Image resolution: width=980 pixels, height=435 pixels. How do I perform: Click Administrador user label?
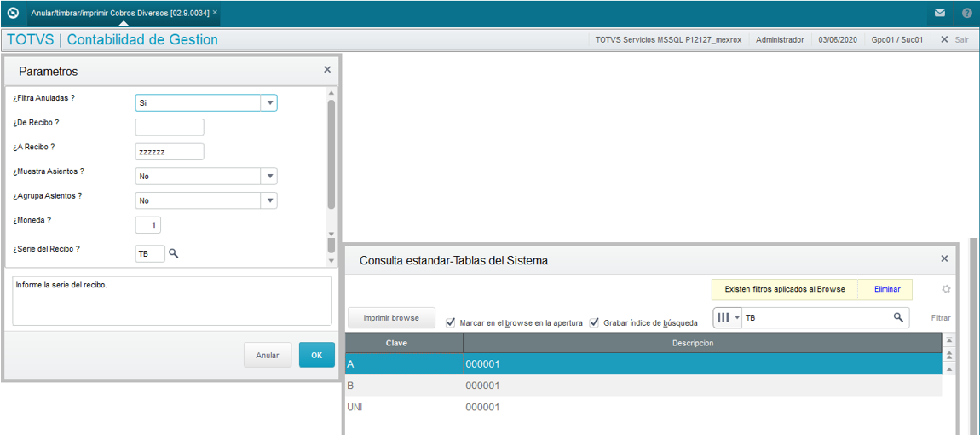780,39
